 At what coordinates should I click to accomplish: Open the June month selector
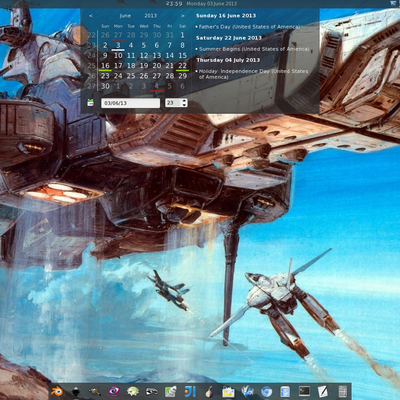coord(125,16)
